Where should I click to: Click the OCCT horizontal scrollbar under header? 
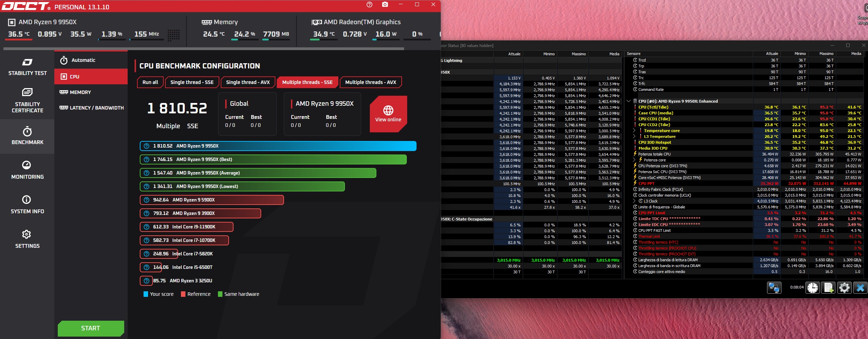tap(204, 49)
